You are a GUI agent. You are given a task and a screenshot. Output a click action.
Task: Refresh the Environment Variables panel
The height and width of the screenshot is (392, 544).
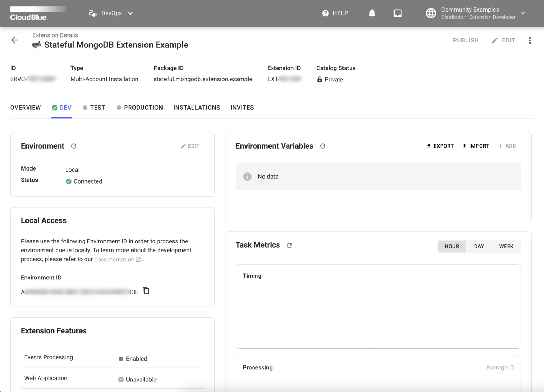[323, 146]
